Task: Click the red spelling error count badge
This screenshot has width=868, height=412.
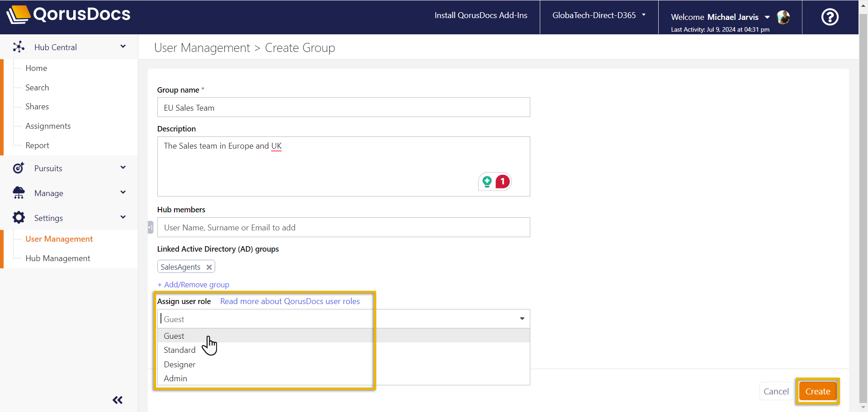Action: [502, 182]
